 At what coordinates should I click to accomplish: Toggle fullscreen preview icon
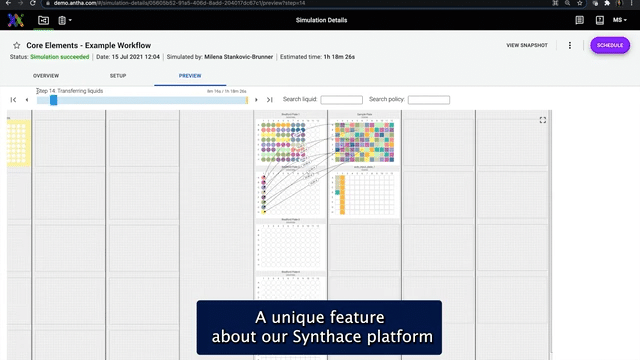(x=542, y=120)
